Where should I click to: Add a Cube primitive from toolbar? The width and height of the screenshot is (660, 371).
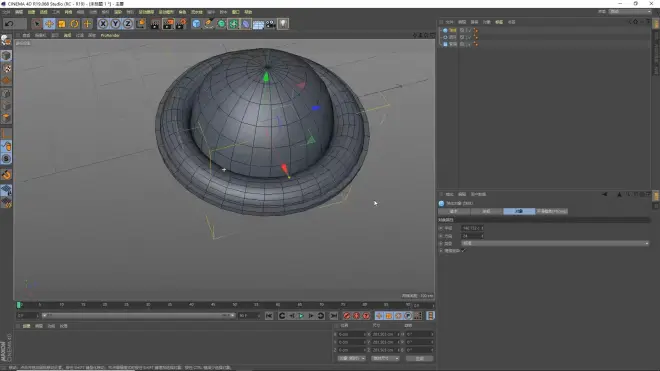196,24
